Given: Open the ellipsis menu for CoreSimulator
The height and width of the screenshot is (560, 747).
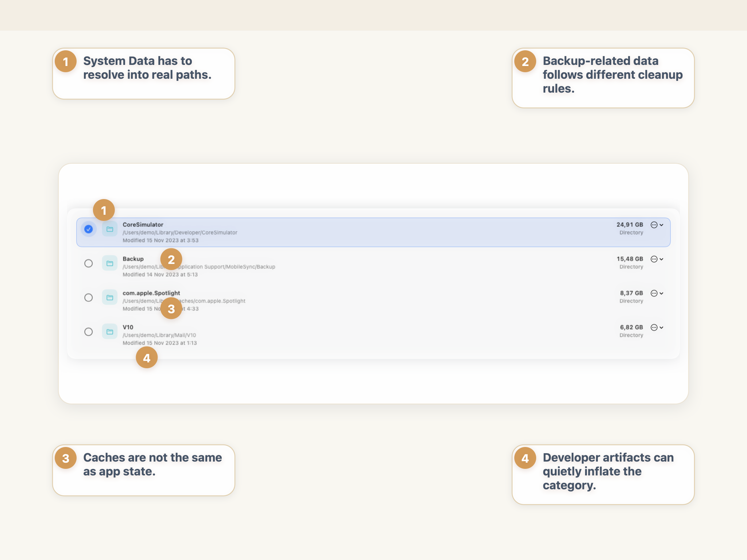Looking at the screenshot, I should coord(654,225).
